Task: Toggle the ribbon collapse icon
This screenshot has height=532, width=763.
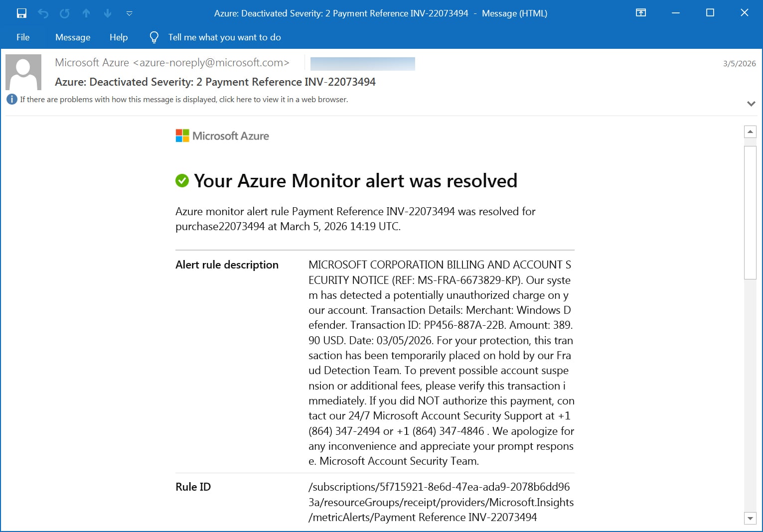Action: pyautogui.click(x=641, y=13)
